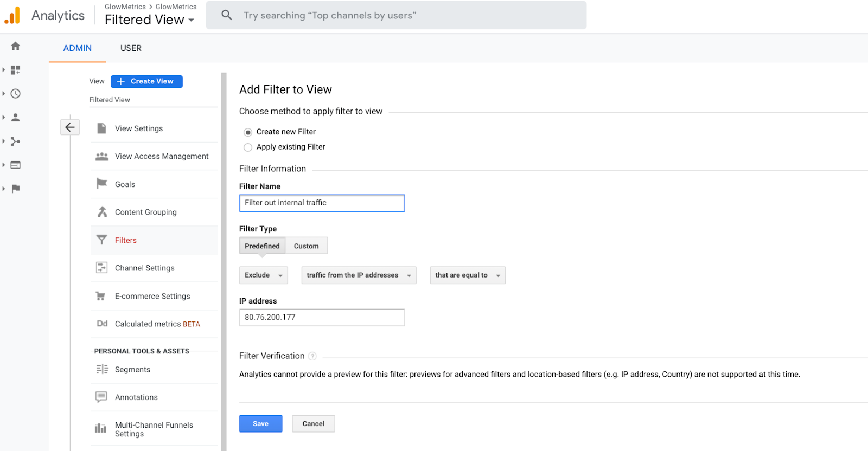Click the IP address input field

(322, 318)
